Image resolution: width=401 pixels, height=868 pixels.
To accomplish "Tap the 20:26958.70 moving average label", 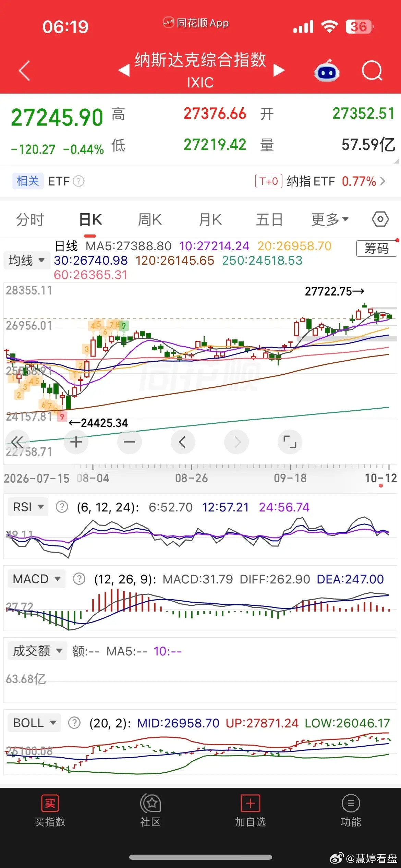I will pos(294,246).
